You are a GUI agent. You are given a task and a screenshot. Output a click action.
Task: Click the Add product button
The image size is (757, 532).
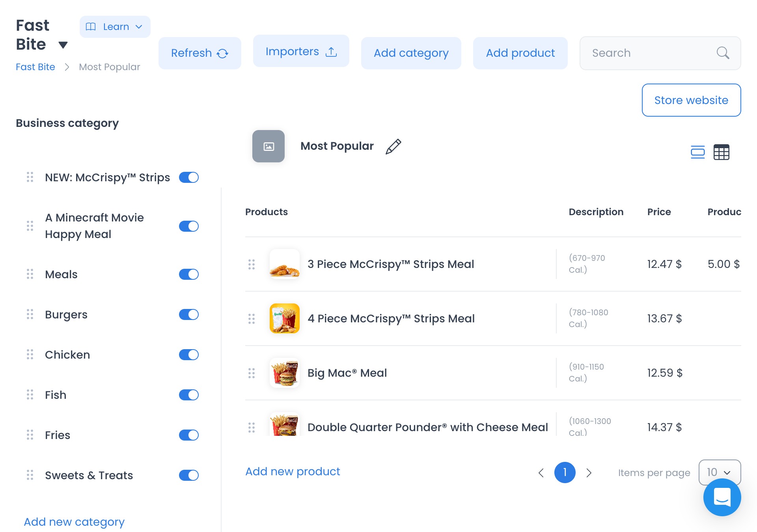point(520,53)
